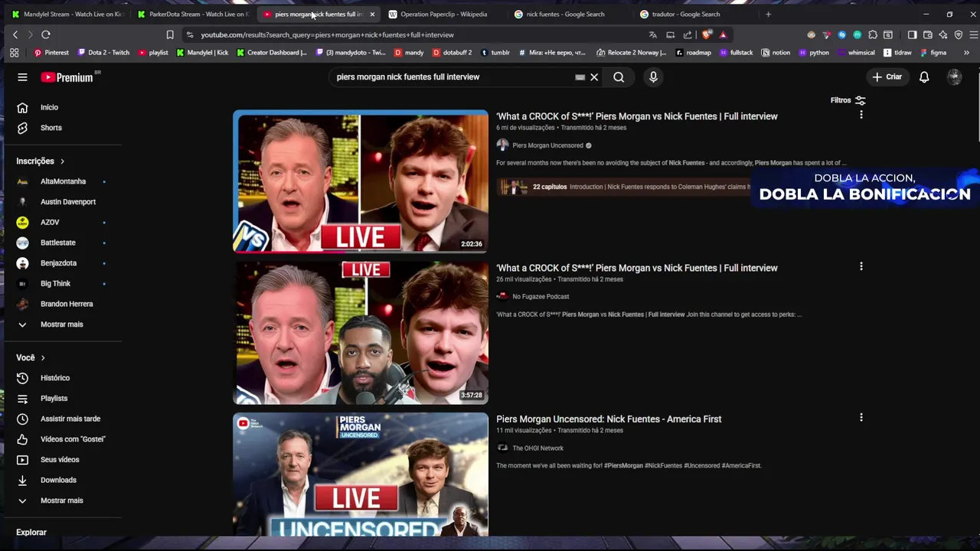
Task: Switch to the Operation Paperclip Wikipedia tab
Action: click(x=444, y=14)
